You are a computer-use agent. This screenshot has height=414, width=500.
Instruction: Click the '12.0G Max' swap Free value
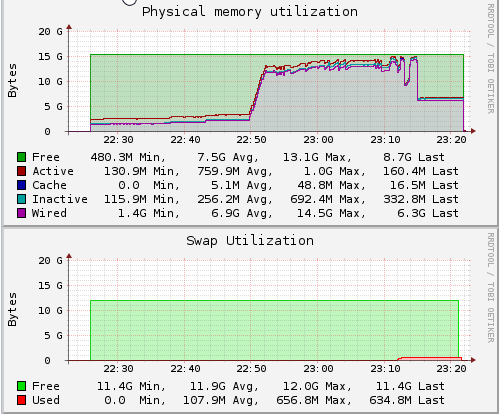pyautogui.click(x=317, y=386)
